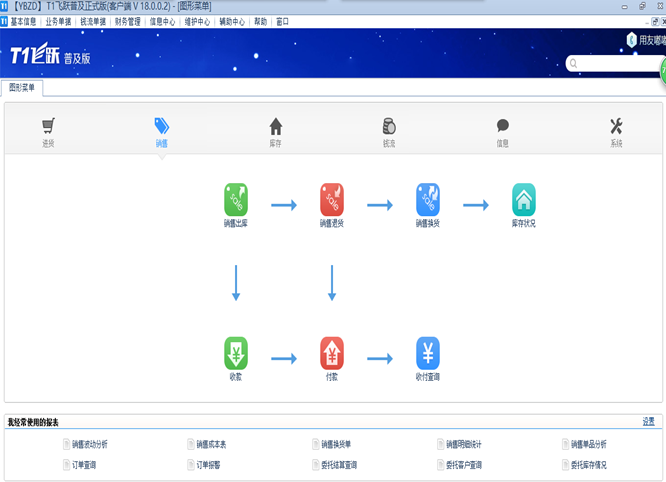The width and height of the screenshot is (666, 482).
Task: Open the red 付款 payment icon
Action: coord(332,353)
